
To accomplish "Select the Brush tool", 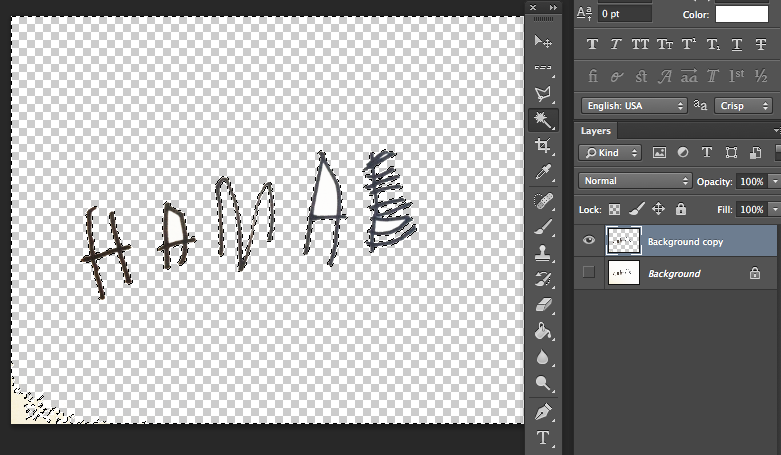I will click(542, 227).
